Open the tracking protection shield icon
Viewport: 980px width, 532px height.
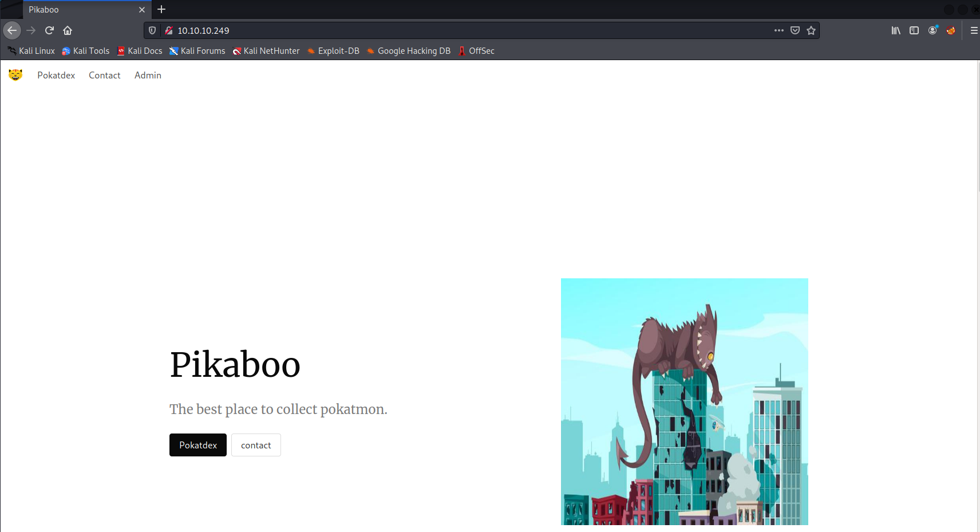[152, 30]
